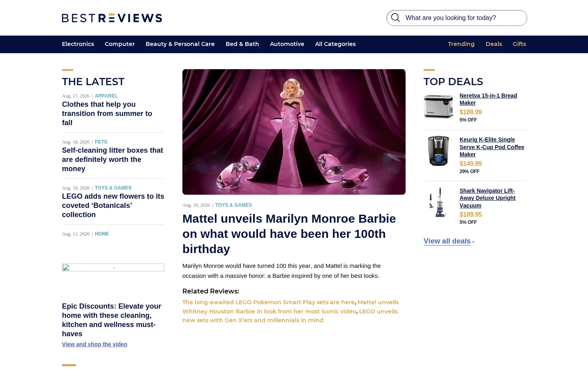The height and width of the screenshot is (369, 588).
Task: Click TOYS & GAMES tag under Barbie image
Action: tap(234, 205)
